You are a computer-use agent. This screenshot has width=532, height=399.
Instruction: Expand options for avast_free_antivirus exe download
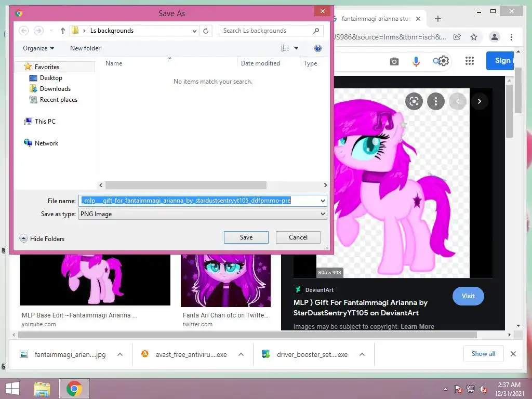tap(241, 354)
